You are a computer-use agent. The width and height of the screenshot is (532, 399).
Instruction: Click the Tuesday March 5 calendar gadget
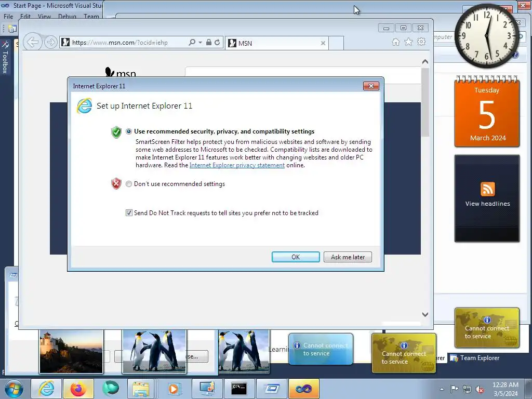(x=487, y=112)
